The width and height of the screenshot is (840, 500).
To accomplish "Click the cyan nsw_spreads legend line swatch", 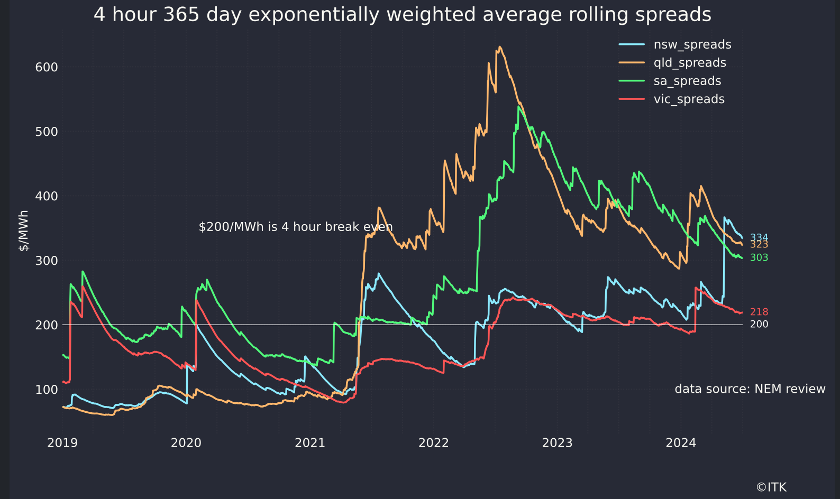I will pyautogui.click(x=632, y=44).
